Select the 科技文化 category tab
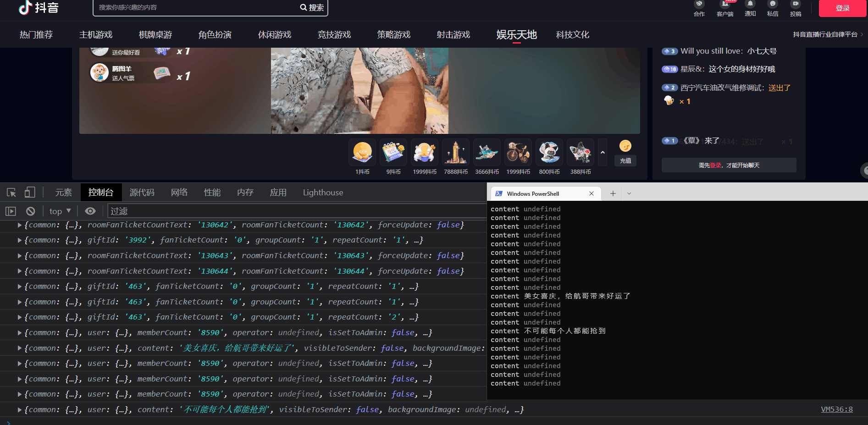 point(573,34)
